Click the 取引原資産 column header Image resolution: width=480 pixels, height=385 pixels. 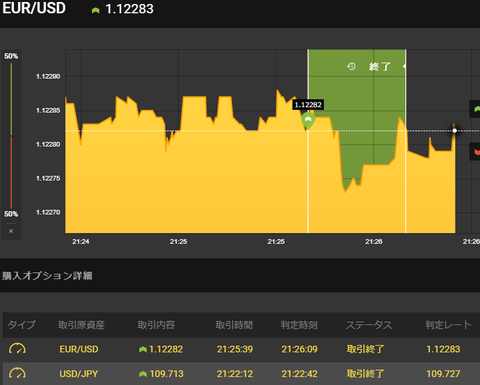(81, 325)
